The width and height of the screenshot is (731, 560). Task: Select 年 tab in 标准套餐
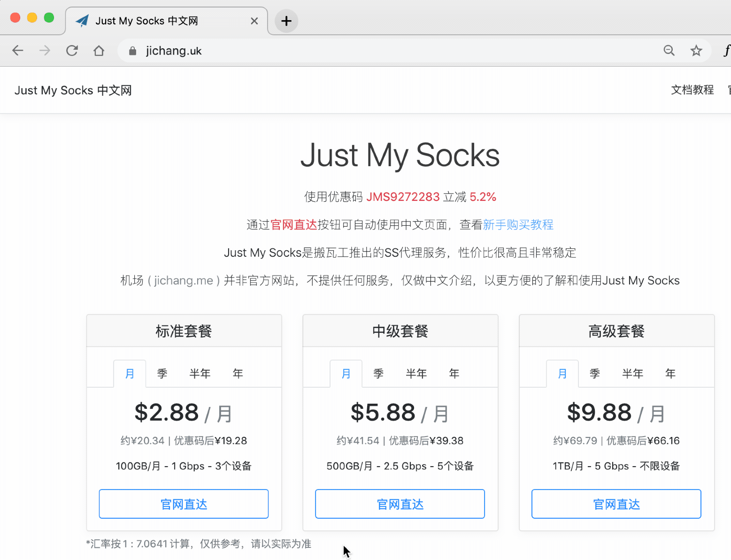(238, 374)
